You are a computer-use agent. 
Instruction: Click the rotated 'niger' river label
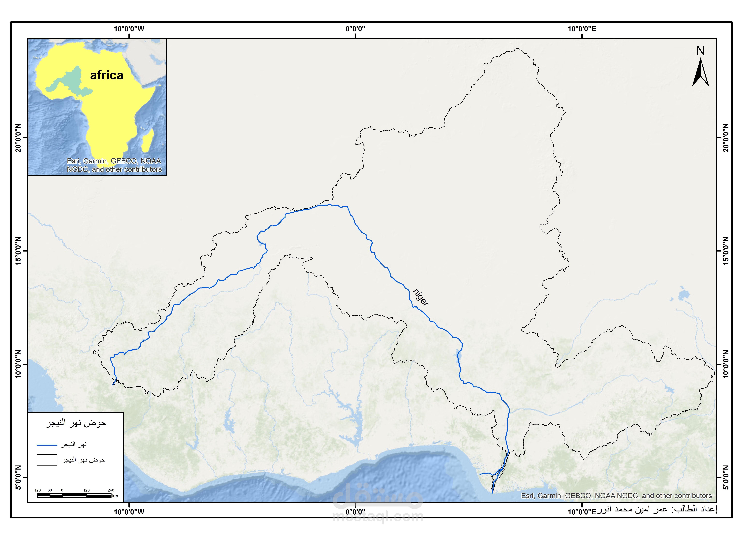point(421,297)
